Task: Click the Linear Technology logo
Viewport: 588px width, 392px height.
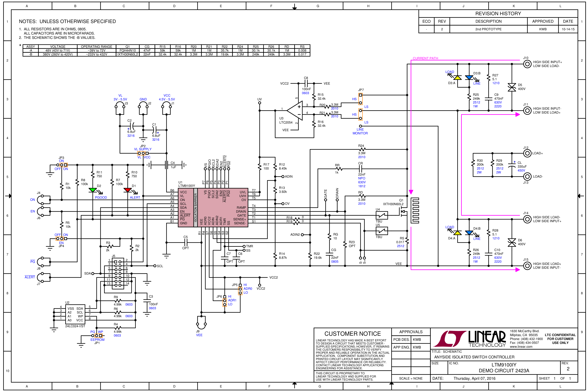Action: click(470, 339)
